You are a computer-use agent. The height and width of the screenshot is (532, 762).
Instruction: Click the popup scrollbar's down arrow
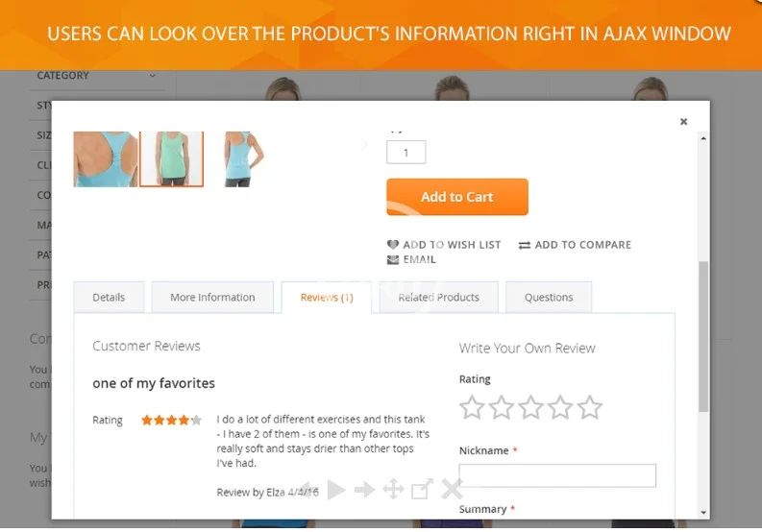pos(703,512)
